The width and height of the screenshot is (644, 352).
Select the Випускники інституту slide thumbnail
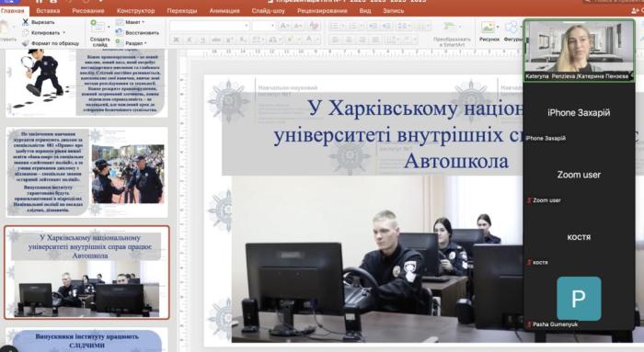pos(86,340)
